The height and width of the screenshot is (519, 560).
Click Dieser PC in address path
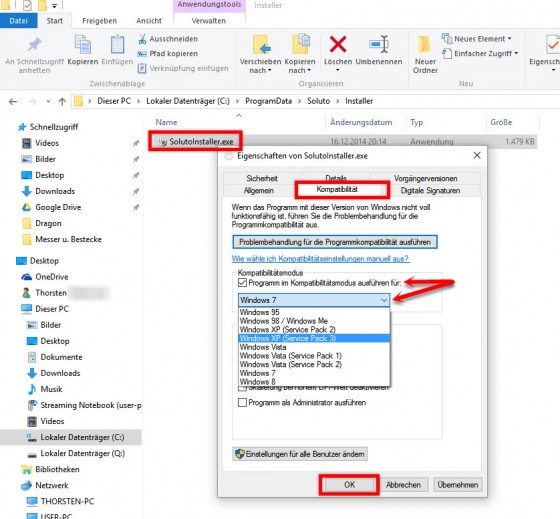click(114, 101)
